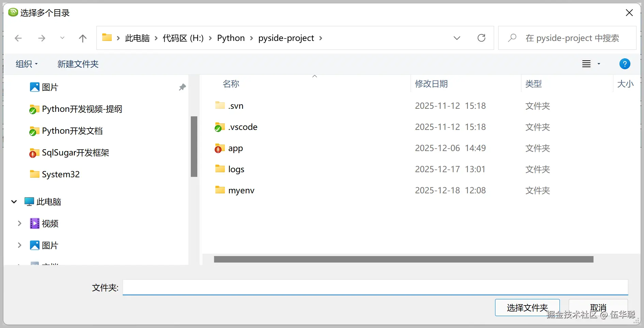Refresh the pyside-project folder listing
The height and width of the screenshot is (328, 644).
(481, 38)
